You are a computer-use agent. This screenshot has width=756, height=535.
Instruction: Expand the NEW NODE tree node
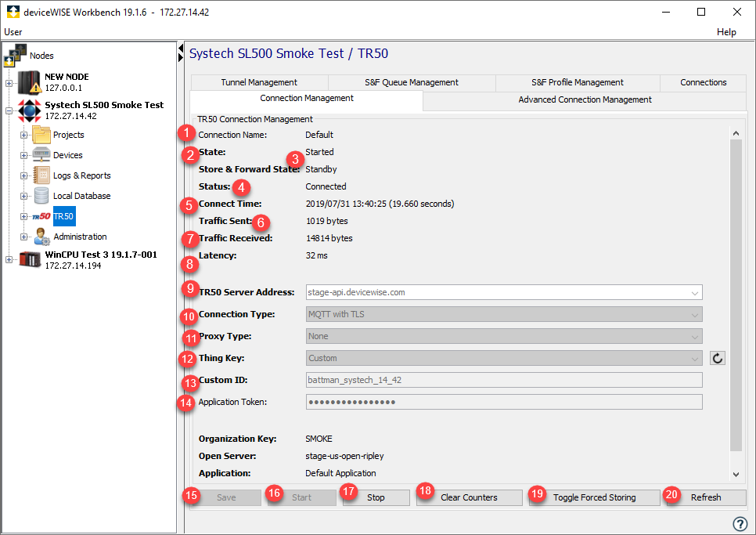[x=9, y=83]
